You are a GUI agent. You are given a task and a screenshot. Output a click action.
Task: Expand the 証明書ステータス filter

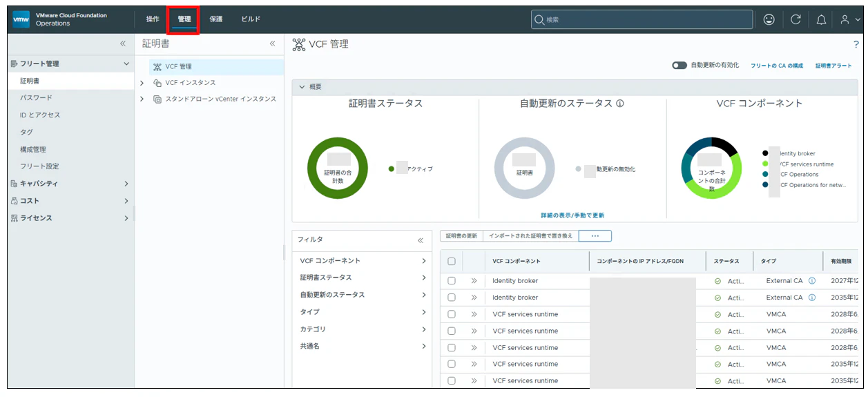pos(423,278)
